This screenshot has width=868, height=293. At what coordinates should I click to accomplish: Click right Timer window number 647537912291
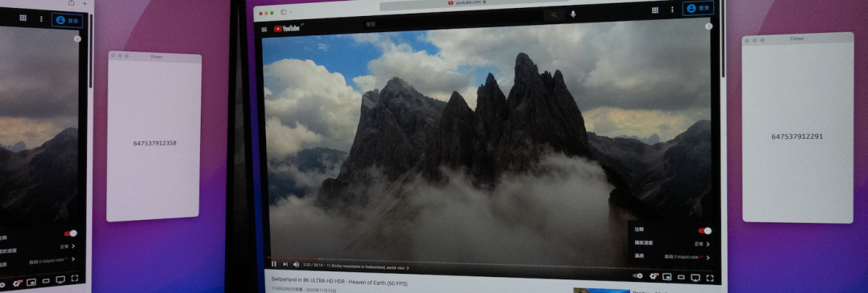tap(796, 136)
